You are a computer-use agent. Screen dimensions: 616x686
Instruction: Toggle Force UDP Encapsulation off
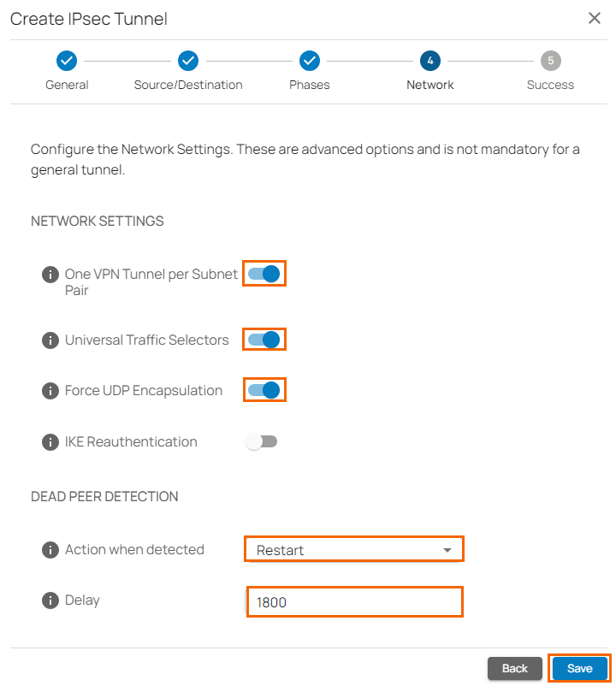click(x=264, y=390)
